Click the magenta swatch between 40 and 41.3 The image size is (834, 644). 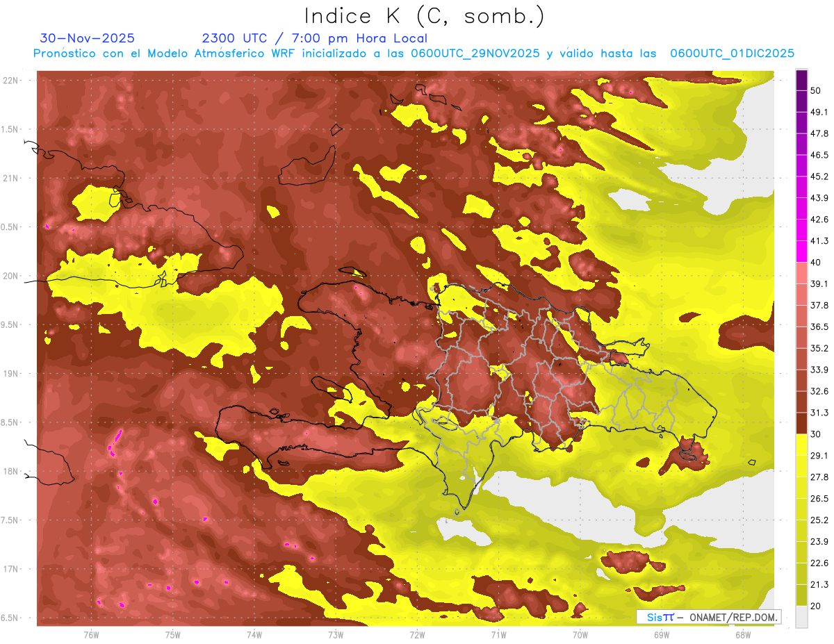(x=801, y=251)
